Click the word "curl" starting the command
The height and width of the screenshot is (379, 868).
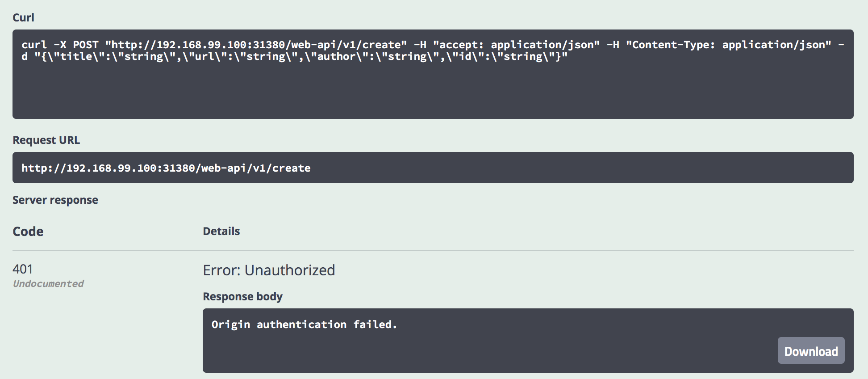[34, 45]
